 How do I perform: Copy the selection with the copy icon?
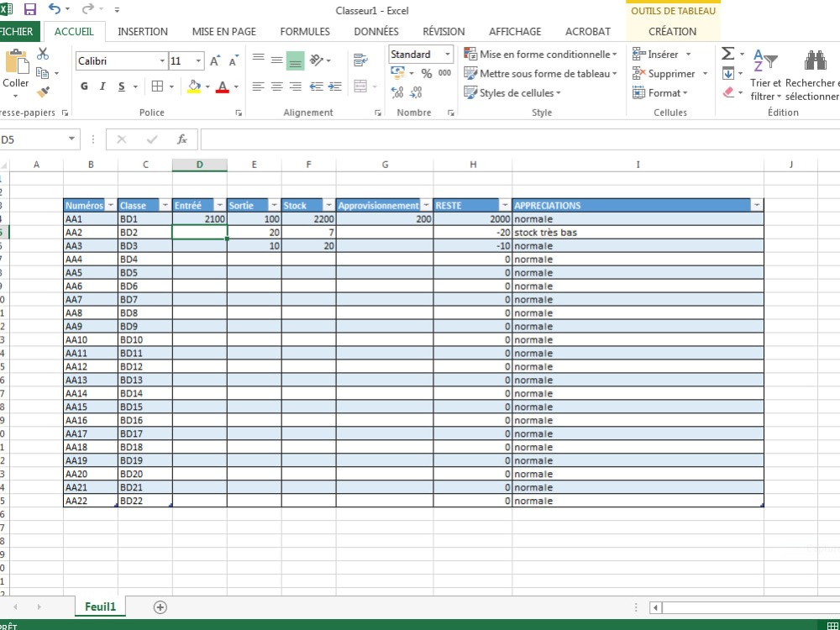pos(42,73)
